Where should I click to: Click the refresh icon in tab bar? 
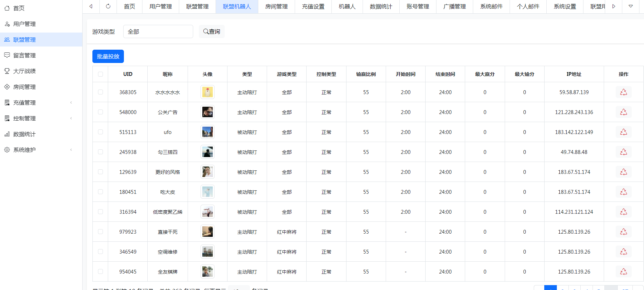(108, 6)
